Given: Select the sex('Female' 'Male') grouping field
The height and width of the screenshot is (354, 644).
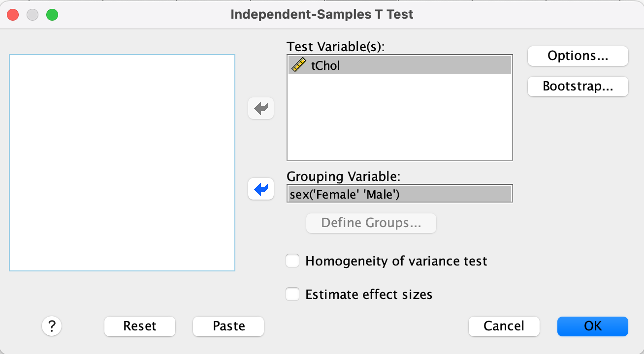Looking at the screenshot, I should (399, 194).
